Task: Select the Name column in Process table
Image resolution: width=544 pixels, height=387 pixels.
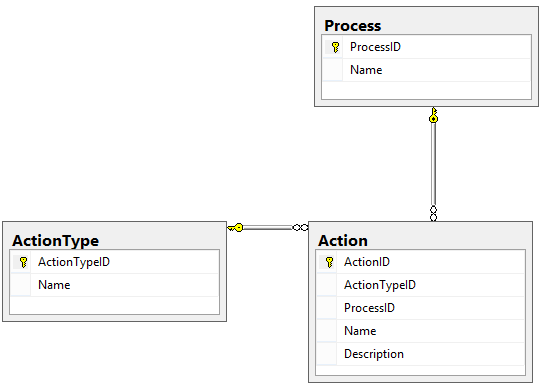Action: click(x=426, y=70)
